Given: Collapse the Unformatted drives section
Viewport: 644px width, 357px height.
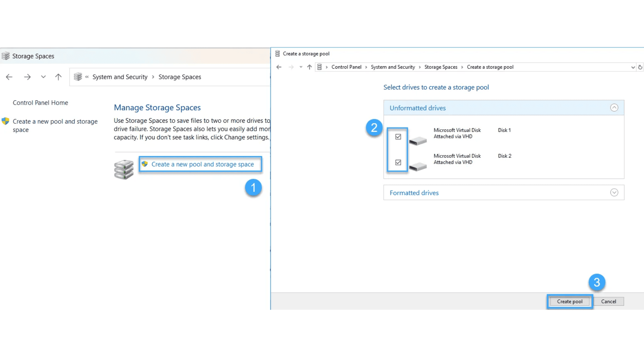Looking at the screenshot, I should [614, 108].
